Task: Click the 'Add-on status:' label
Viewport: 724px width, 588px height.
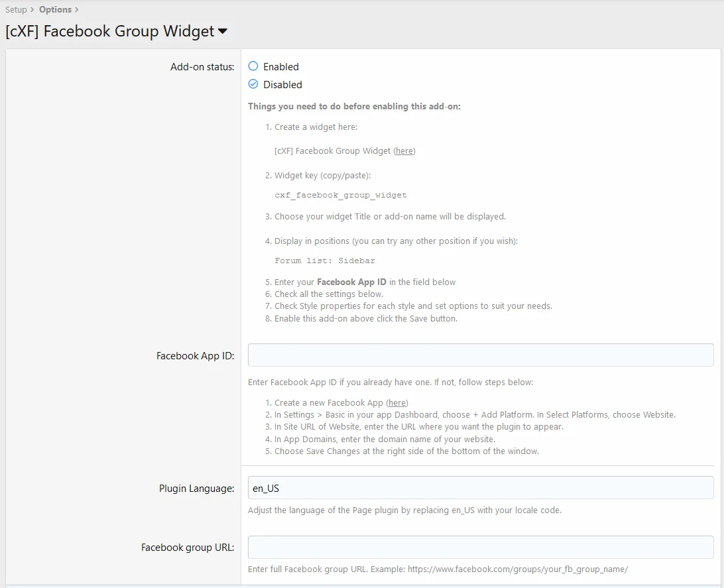Action: [202, 67]
